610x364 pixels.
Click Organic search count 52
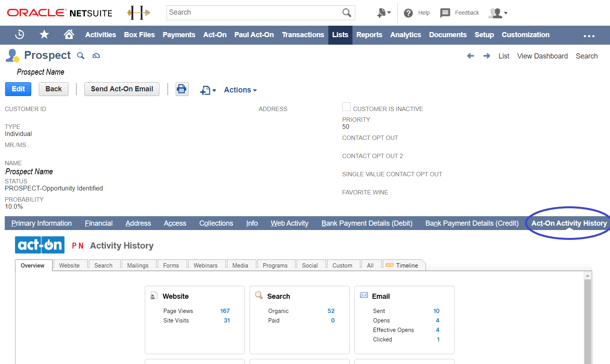point(331,311)
